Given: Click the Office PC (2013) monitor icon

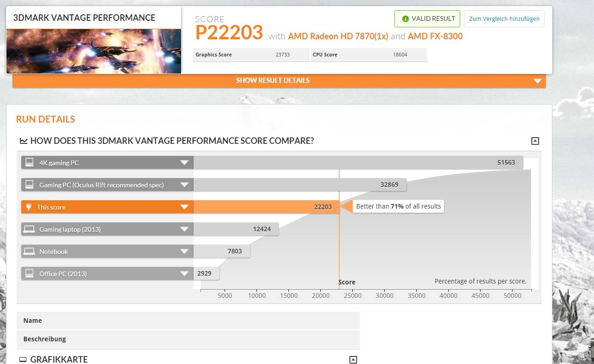Looking at the screenshot, I should point(29,273).
